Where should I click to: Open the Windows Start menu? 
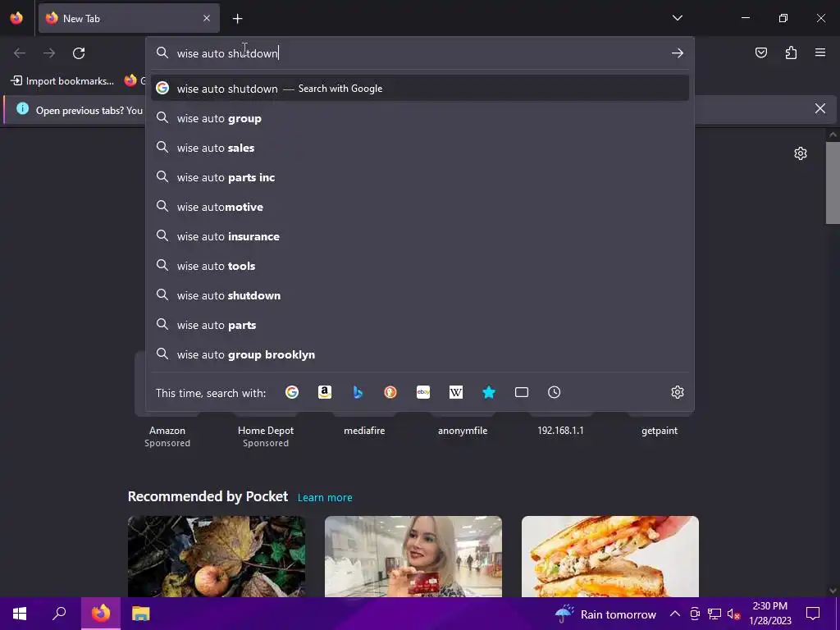20,614
